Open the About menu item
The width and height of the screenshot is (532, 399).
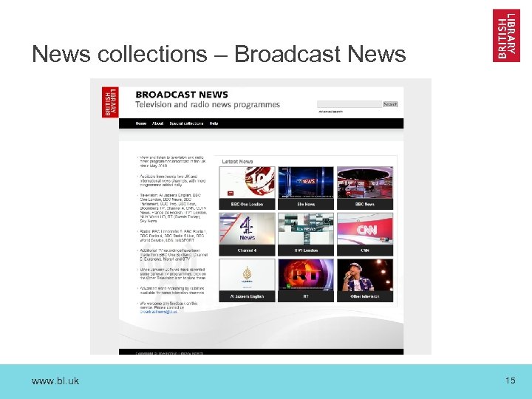pyautogui.click(x=158, y=123)
